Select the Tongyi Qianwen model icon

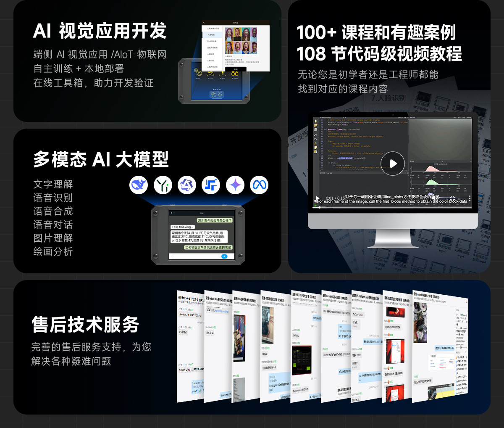pos(187,185)
